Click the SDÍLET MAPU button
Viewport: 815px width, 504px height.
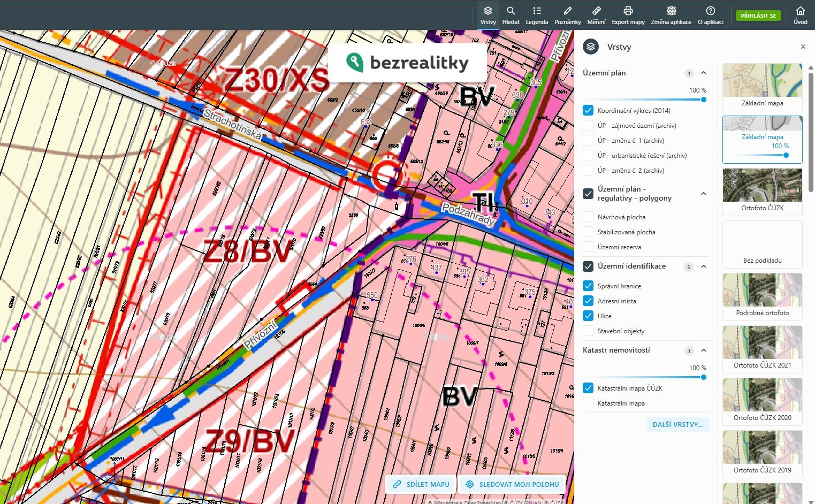tap(421, 484)
